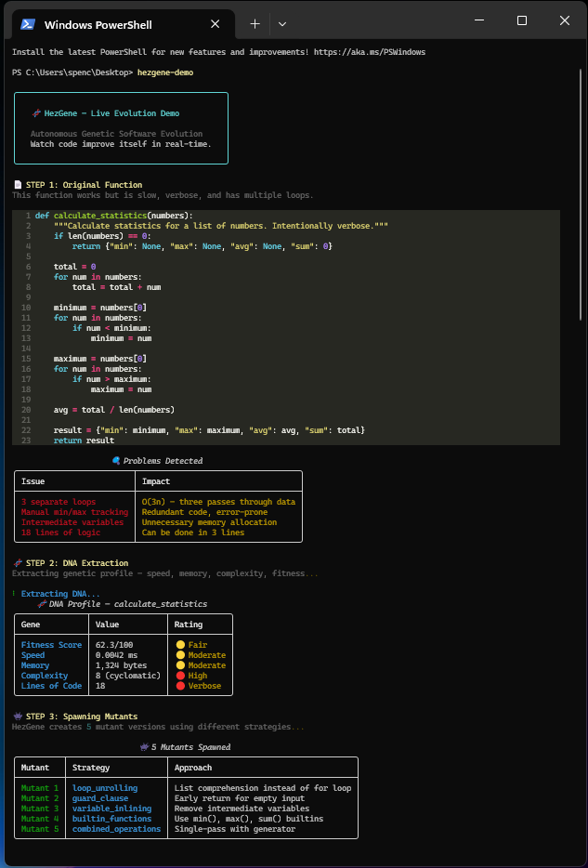Click the variable_inlining strategy cell

coord(111,809)
